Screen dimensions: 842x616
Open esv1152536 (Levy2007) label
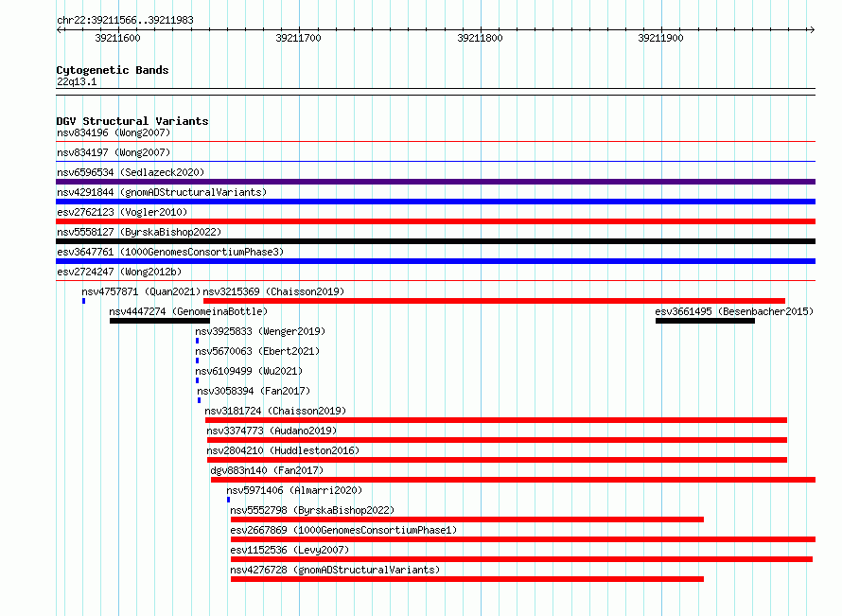point(289,550)
